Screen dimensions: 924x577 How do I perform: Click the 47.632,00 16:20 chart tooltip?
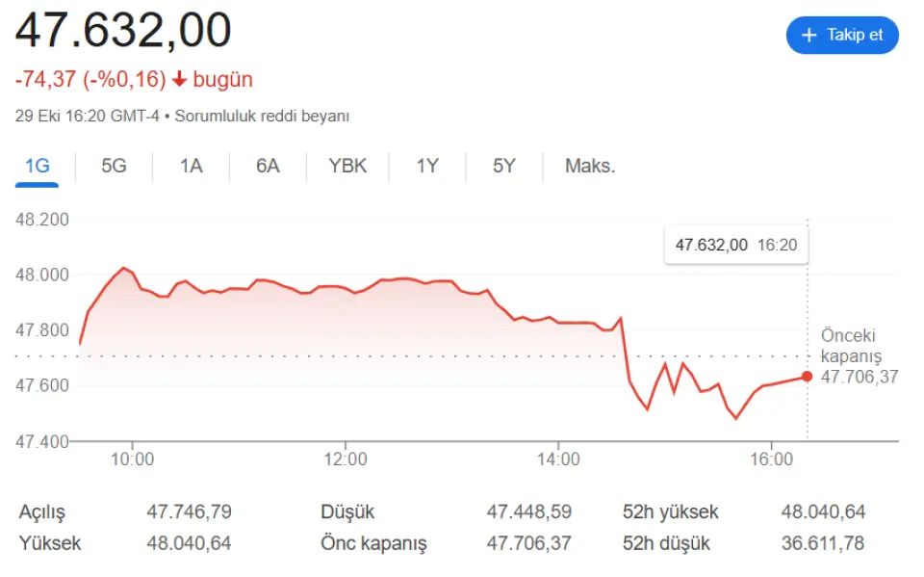(x=736, y=245)
